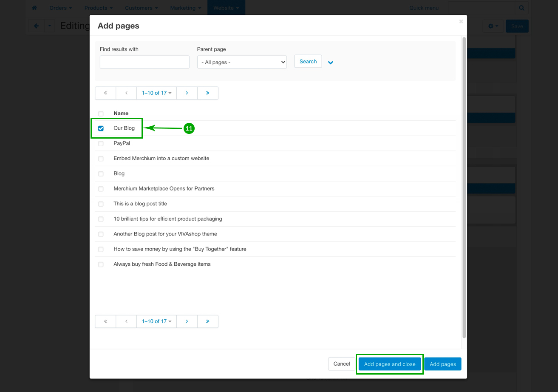Expand advanced search with blue chevron
This screenshot has width=558, height=392.
(331, 63)
